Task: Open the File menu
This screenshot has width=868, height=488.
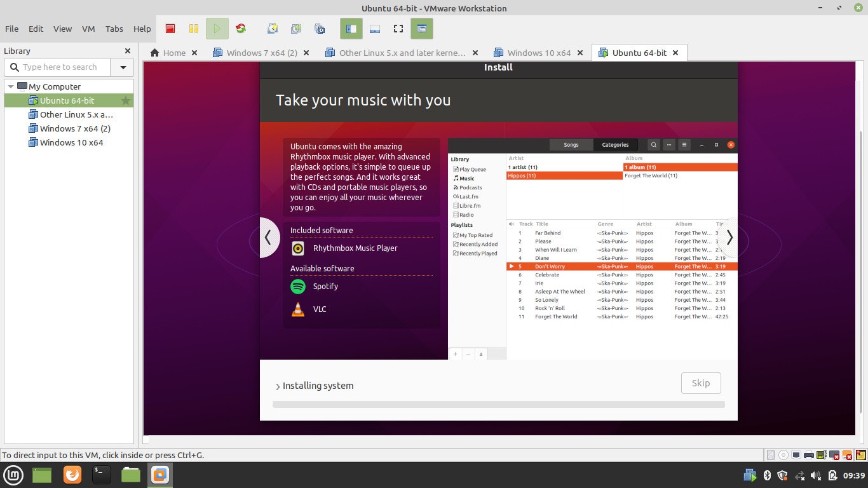Action: [x=11, y=29]
